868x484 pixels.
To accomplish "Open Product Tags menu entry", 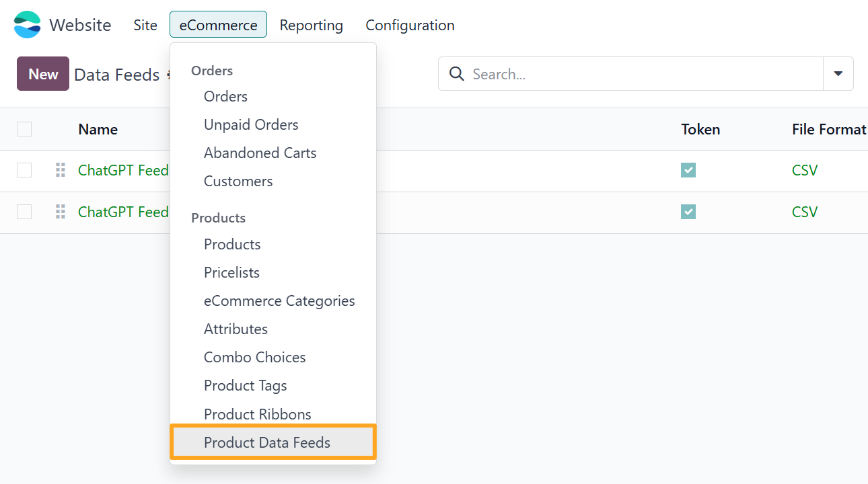I will point(273,385).
